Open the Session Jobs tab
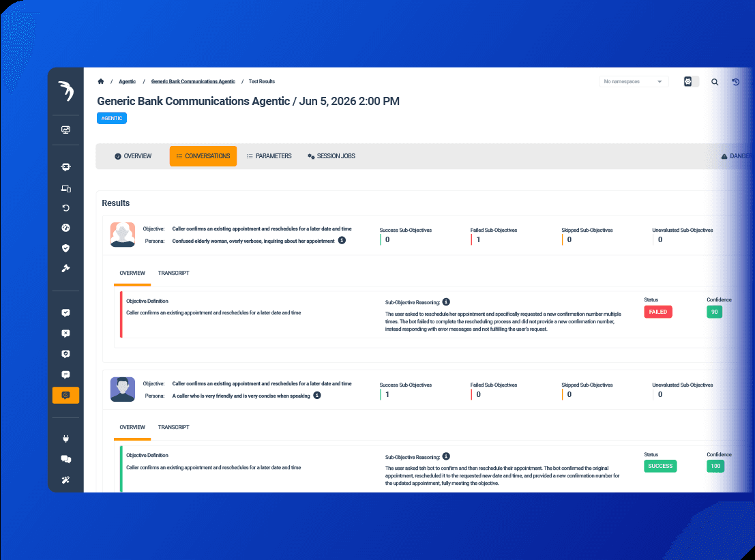Screen dimensions: 755x560 331,156
